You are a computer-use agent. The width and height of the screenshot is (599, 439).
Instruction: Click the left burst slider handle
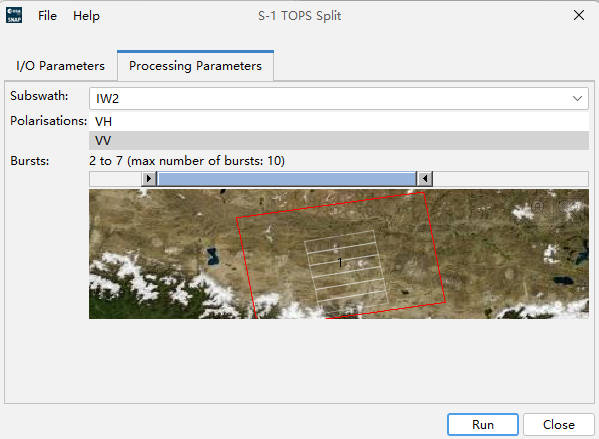[x=149, y=178]
